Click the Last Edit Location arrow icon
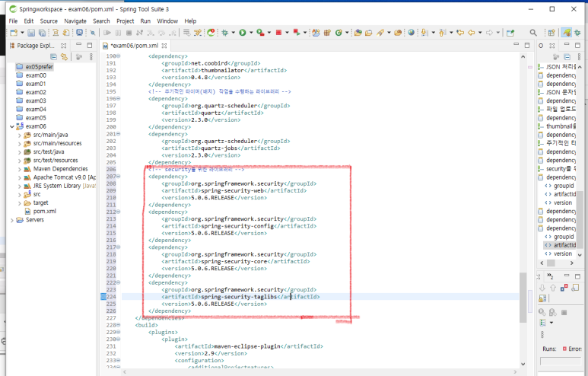Image resolution: width=588 pixels, height=376 pixels. coord(460,33)
